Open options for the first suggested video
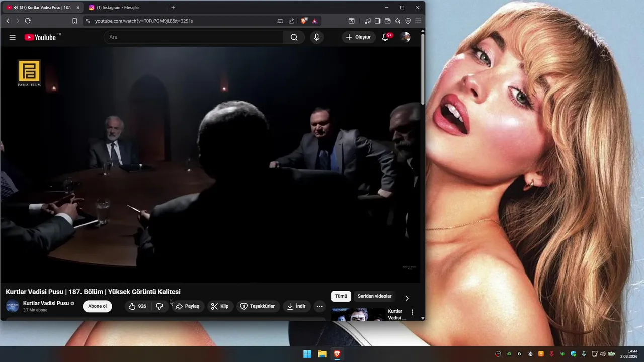 click(x=412, y=312)
